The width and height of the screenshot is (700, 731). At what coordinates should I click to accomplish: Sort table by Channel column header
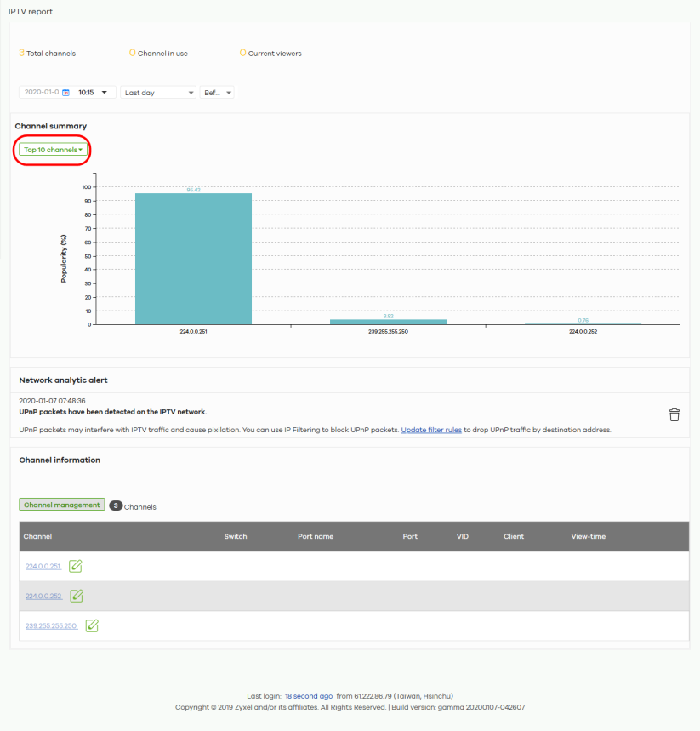click(37, 536)
